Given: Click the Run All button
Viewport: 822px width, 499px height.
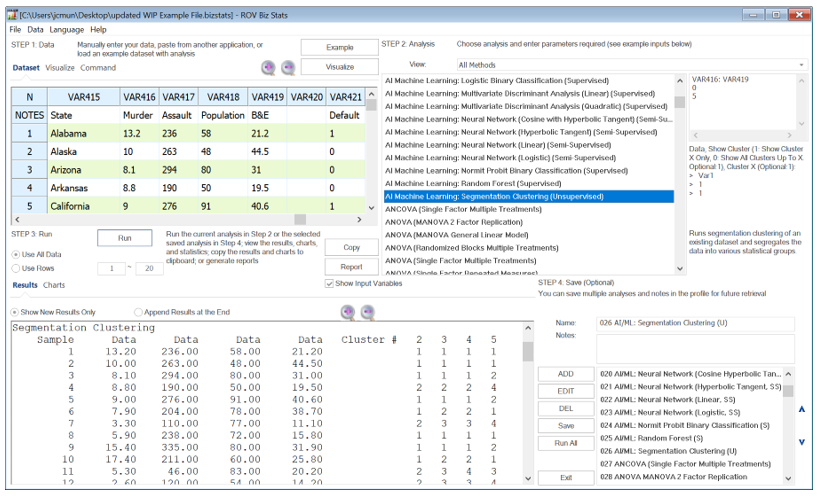Looking at the screenshot, I should point(566,443).
